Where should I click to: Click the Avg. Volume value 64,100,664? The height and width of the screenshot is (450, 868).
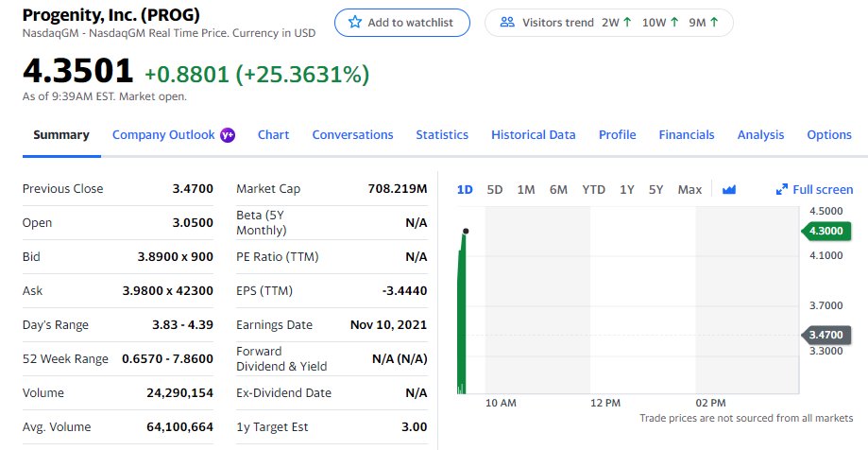click(179, 426)
